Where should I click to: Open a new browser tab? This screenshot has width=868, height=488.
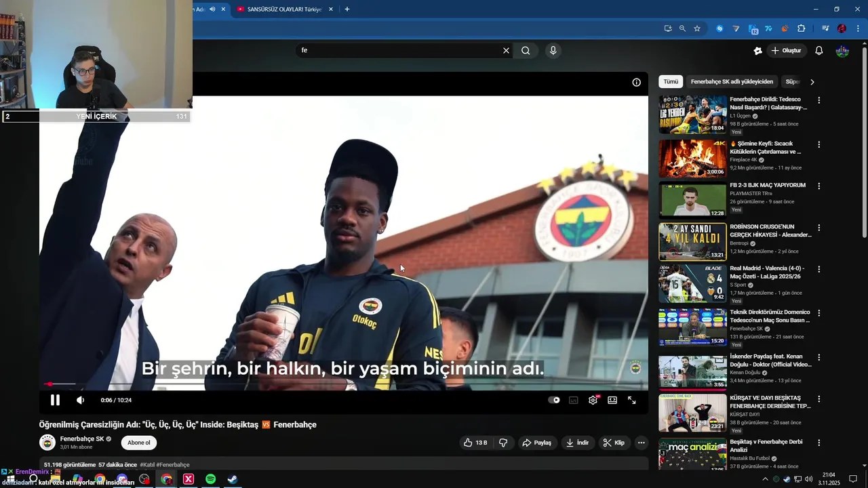[347, 9]
